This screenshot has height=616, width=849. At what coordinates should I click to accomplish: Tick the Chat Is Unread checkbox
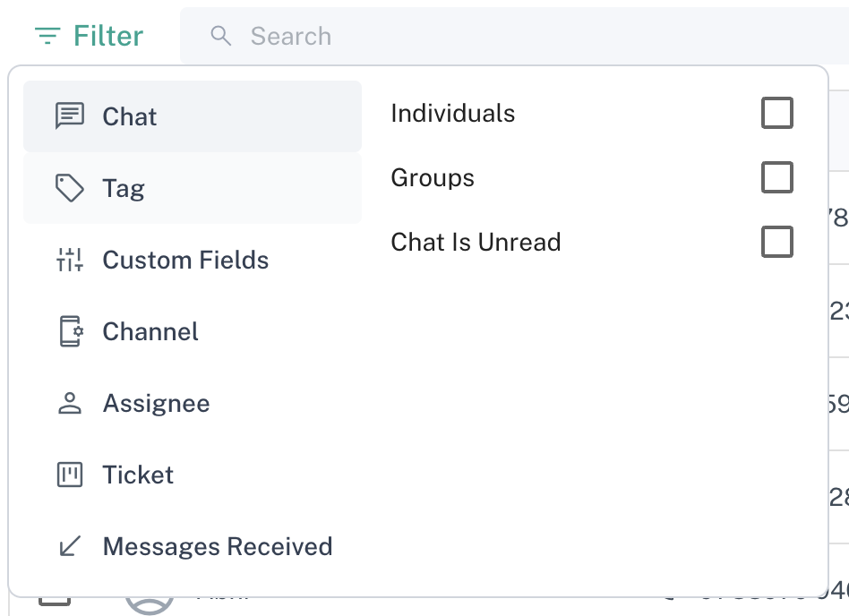(776, 242)
